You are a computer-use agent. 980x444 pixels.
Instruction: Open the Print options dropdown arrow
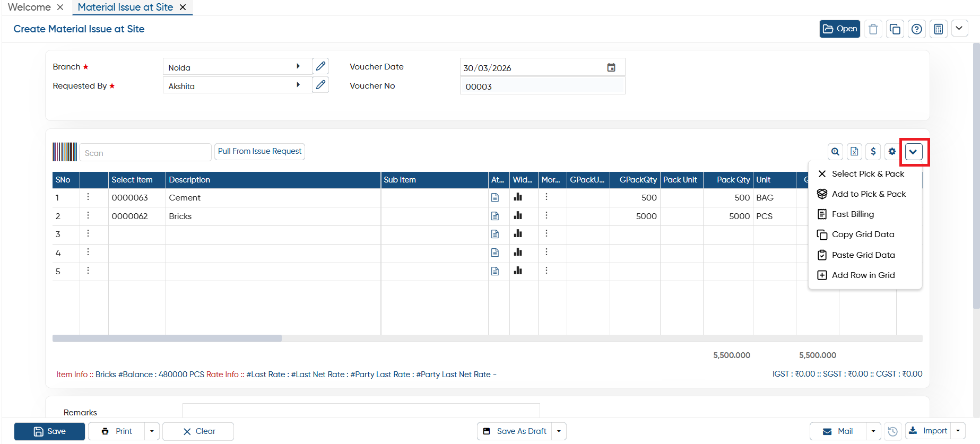152,431
